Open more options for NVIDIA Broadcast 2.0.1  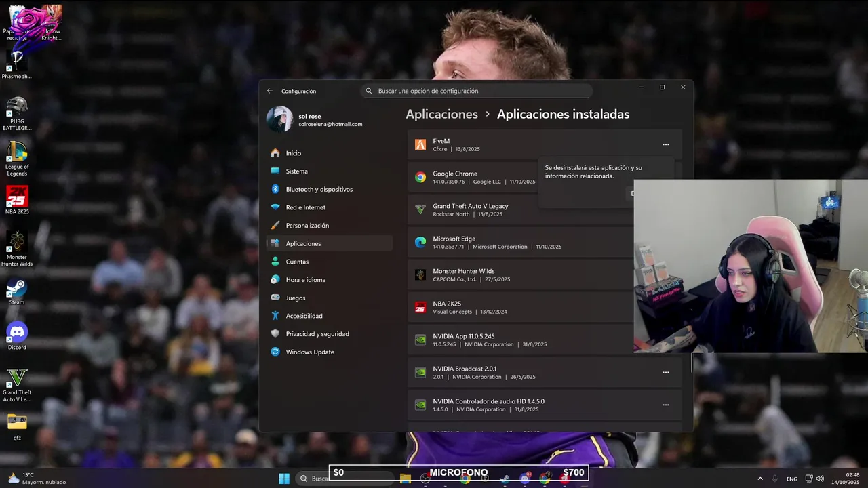point(665,372)
